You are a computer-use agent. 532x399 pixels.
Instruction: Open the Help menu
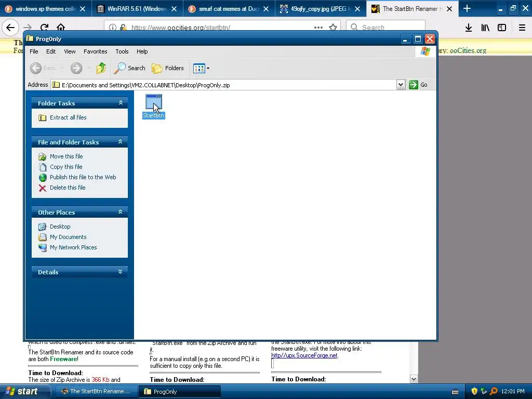coord(142,51)
